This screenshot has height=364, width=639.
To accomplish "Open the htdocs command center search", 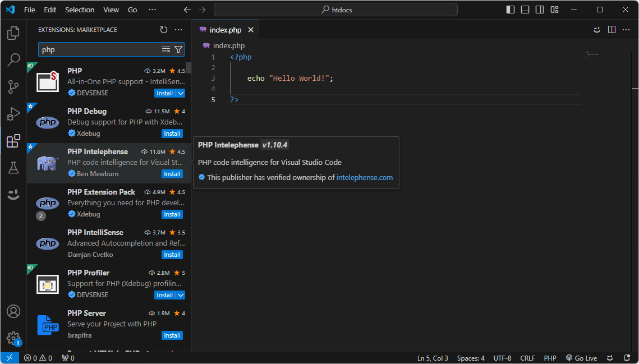I will [335, 10].
